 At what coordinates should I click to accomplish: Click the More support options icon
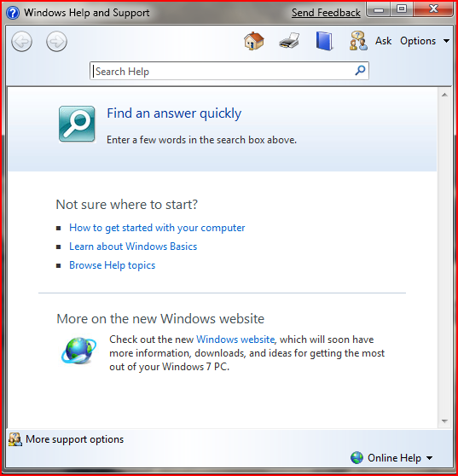click(14, 439)
